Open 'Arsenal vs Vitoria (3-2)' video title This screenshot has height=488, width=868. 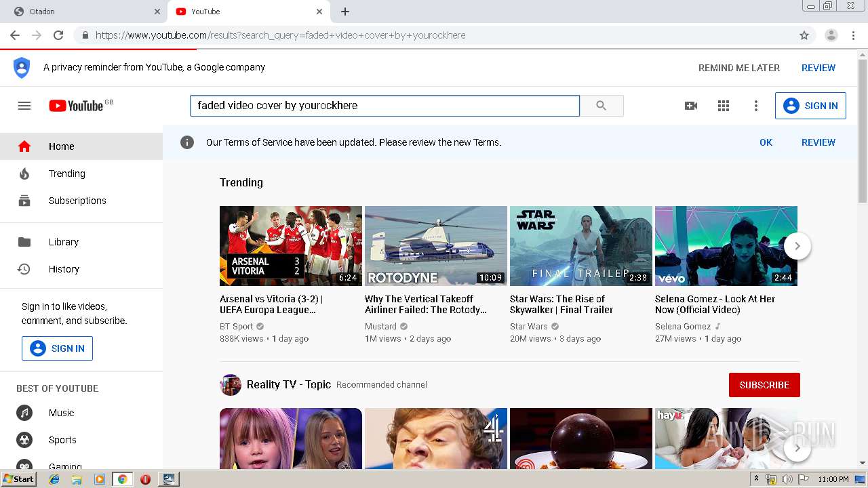[x=271, y=304]
